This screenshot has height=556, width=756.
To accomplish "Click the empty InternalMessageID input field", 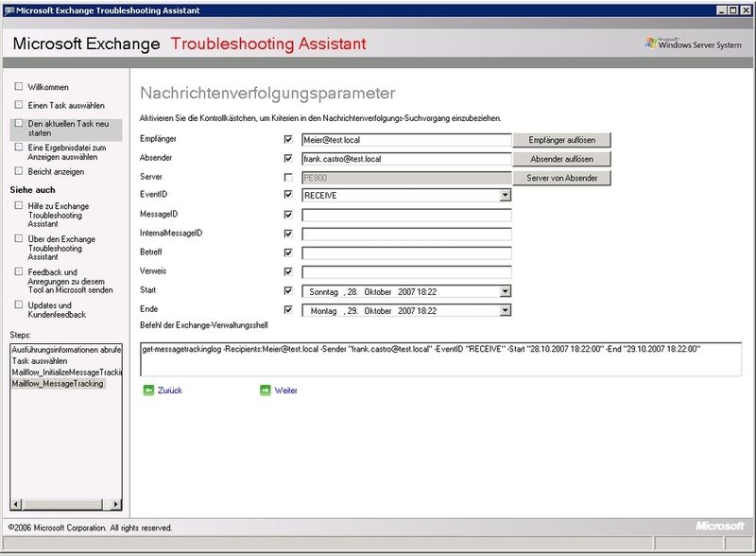I will coord(406,235).
